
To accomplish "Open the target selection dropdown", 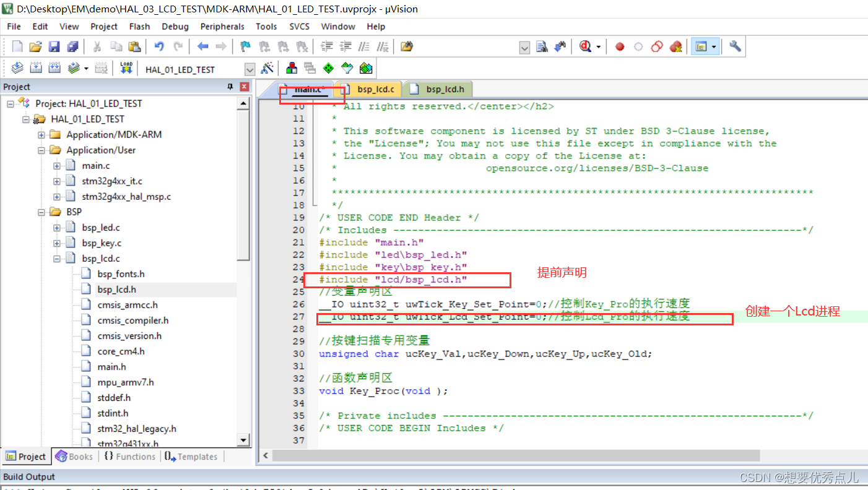I will click(250, 69).
